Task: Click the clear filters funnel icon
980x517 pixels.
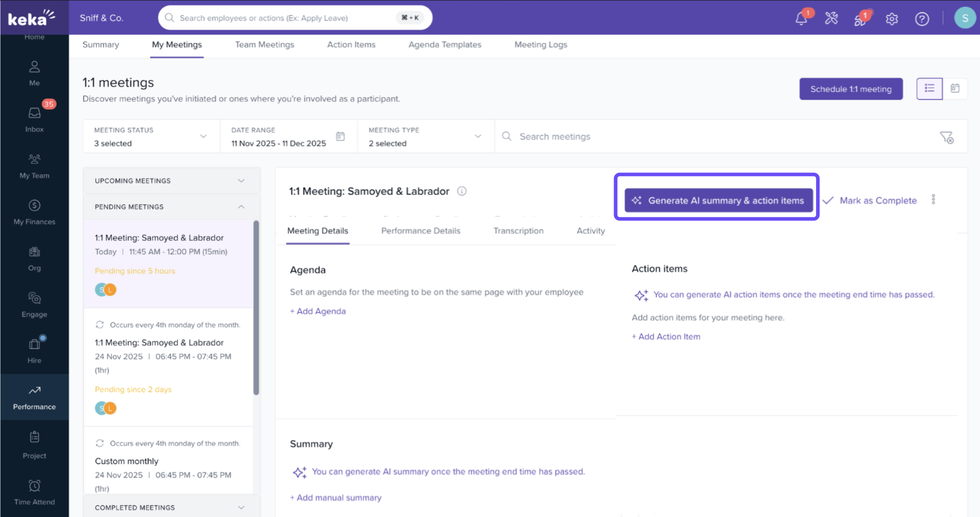Action: click(x=946, y=137)
